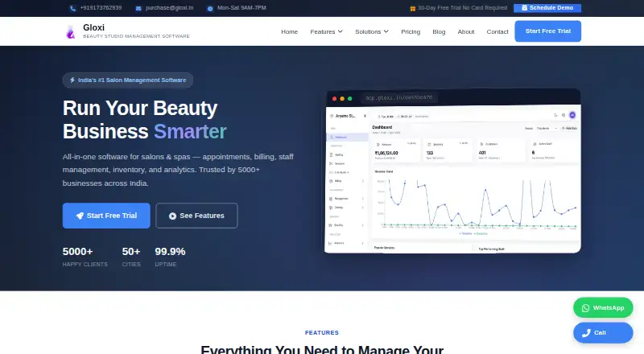The height and width of the screenshot is (354, 644).
Task: Click purple avatar in dashboard preview
Action: coord(572,115)
